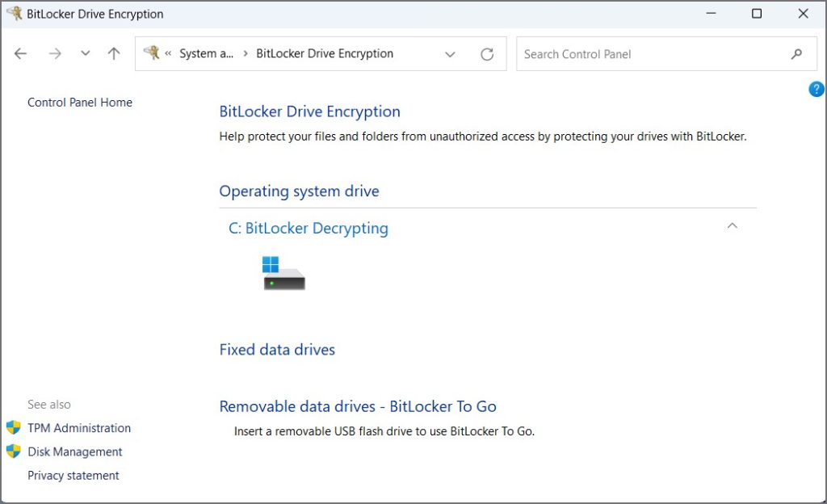The height and width of the screenshot is (504, 827).
Task: Click the shield icon beside Disk Management
Action: pos(13,451)
